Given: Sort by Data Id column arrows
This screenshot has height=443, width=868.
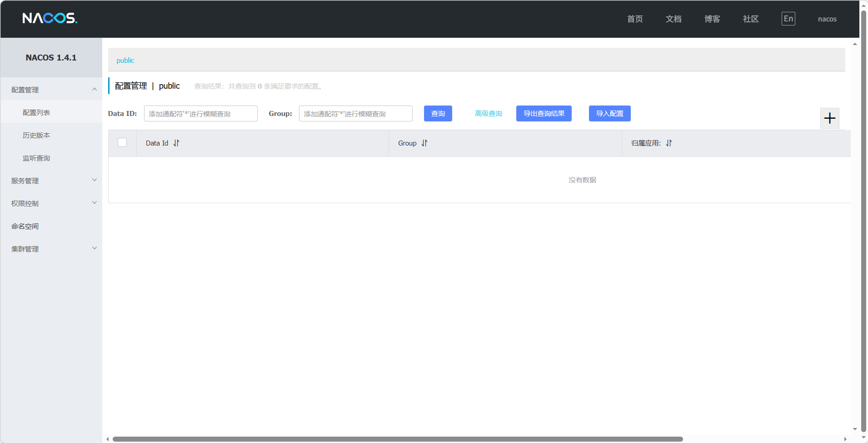Looking at the screenshot, I should [x=176, y=143].
